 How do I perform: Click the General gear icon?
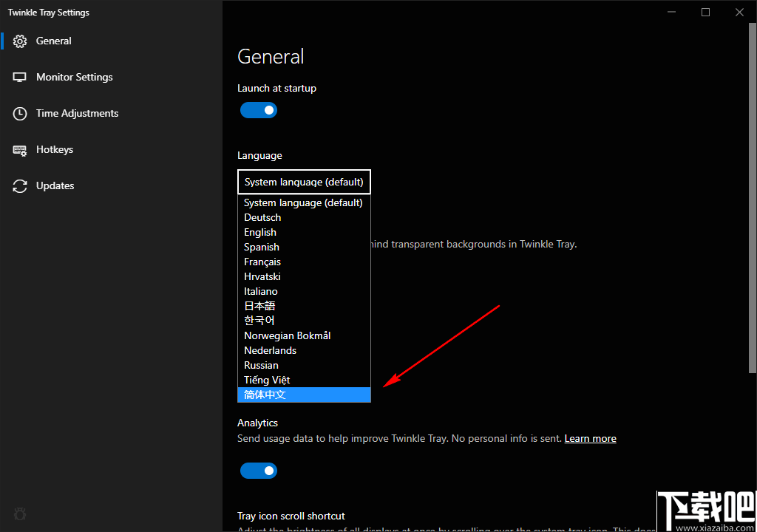(20, 41)
